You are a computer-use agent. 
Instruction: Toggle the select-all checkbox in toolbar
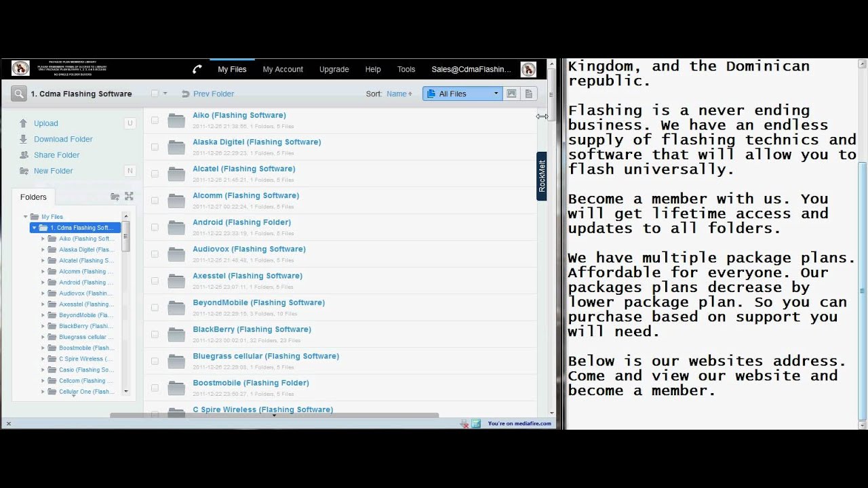(x=155, y=94)
